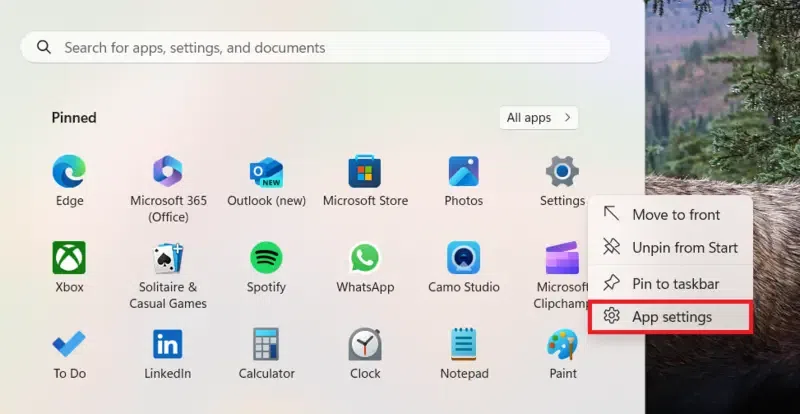
Task: Select Unpin from Start
Action: [670, 248]
